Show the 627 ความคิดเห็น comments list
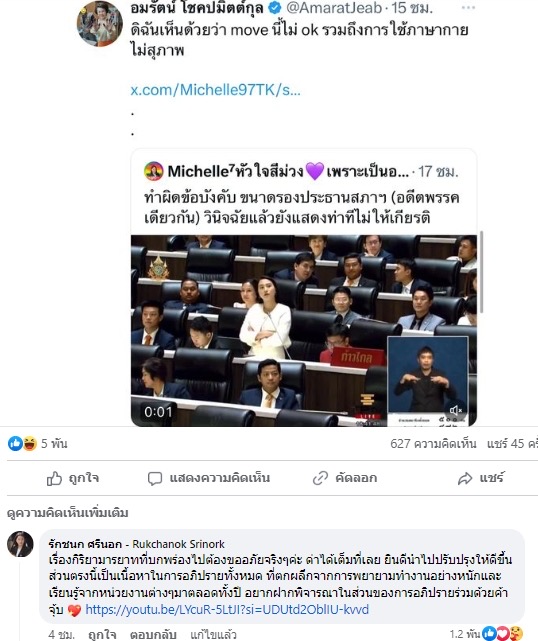This screenshot has height=641, width=538. pos(433,444)
